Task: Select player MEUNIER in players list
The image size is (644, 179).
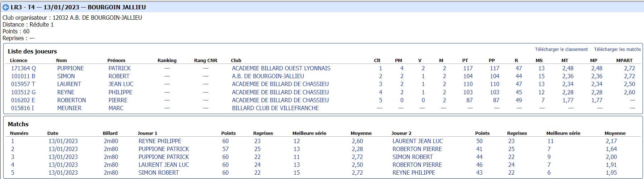Action: [x=69, y=108]
